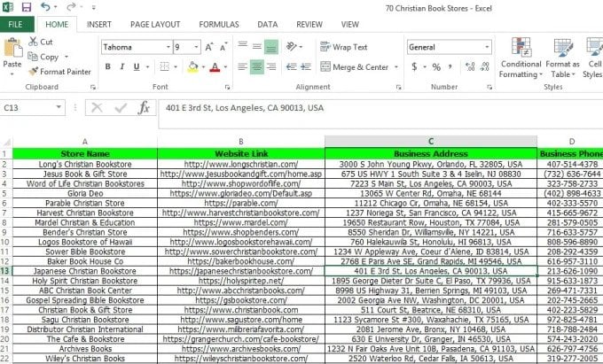Click the red Font Color A icon
Image resolution: width=603 pixels, height=364 pixels.
[x=215, y=66]
